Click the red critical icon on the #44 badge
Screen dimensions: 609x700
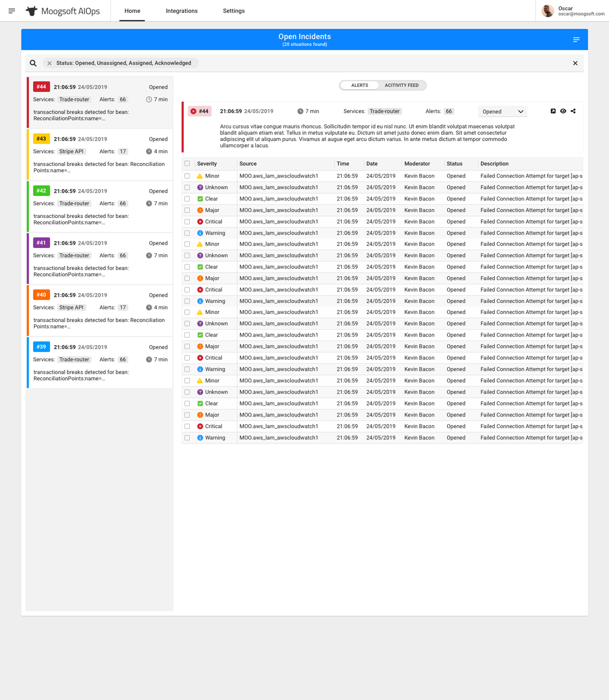(x=193, y=111)
